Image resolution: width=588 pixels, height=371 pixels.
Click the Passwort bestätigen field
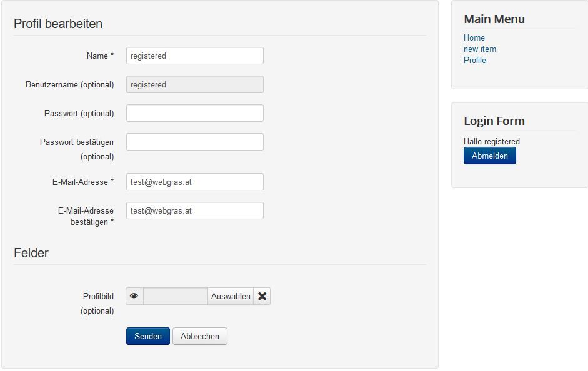[194, 142]
